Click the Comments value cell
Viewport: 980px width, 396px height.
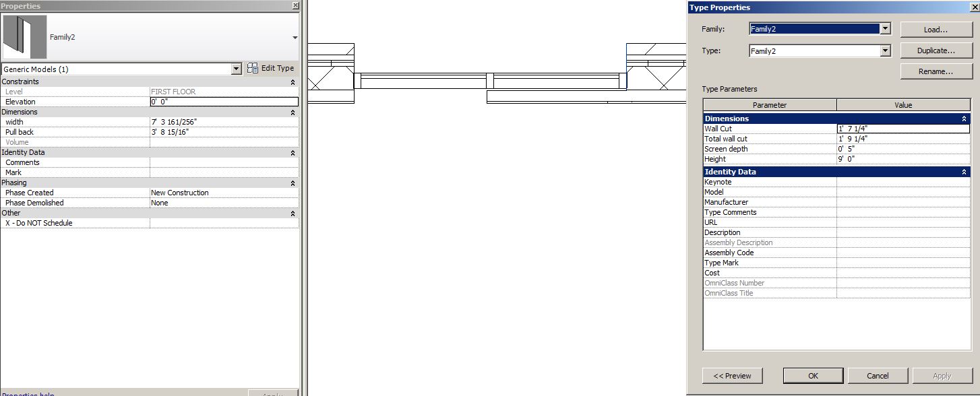pos(224,162)
